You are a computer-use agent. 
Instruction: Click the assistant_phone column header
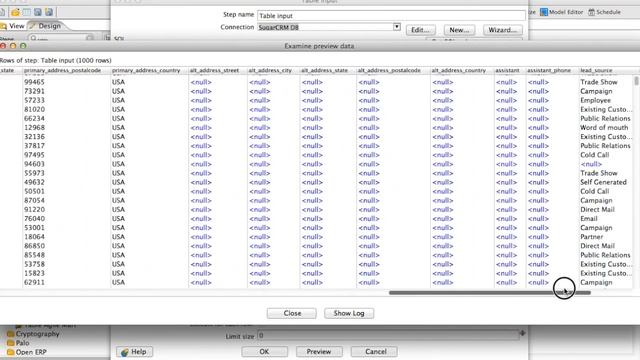549,70
